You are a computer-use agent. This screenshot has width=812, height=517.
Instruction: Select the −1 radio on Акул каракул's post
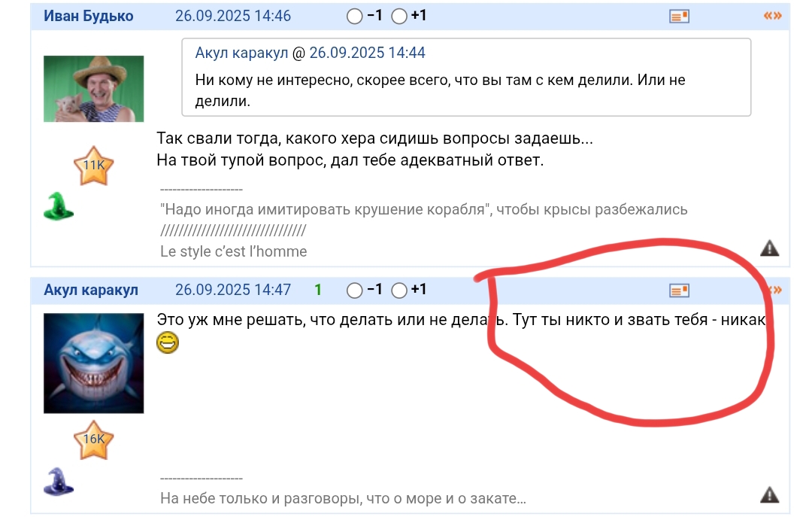click(x=354, y=290)
